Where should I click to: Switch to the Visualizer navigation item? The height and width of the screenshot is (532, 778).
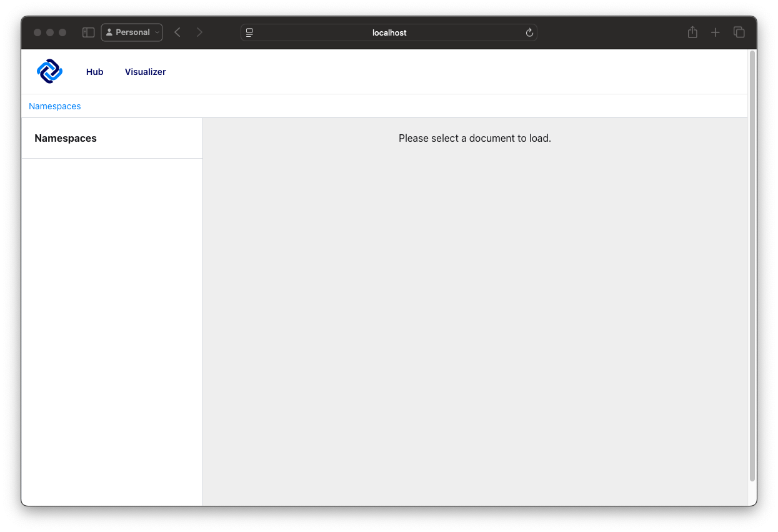pos(146,72)
